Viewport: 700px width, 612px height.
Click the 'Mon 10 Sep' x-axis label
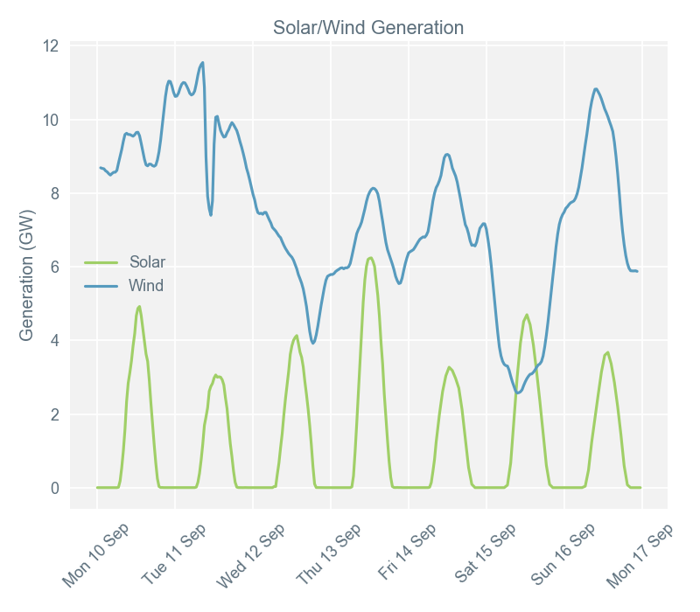click(96, 554)
